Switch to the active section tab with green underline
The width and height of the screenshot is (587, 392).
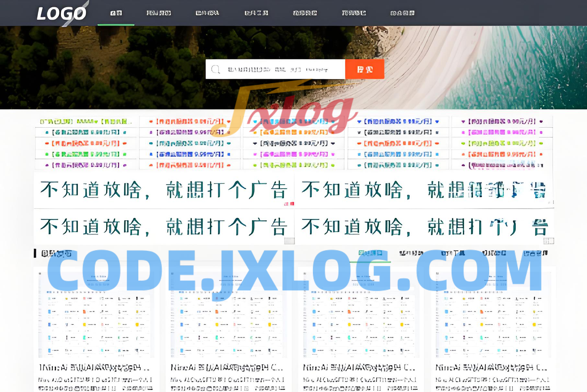(x=372, y=253)
